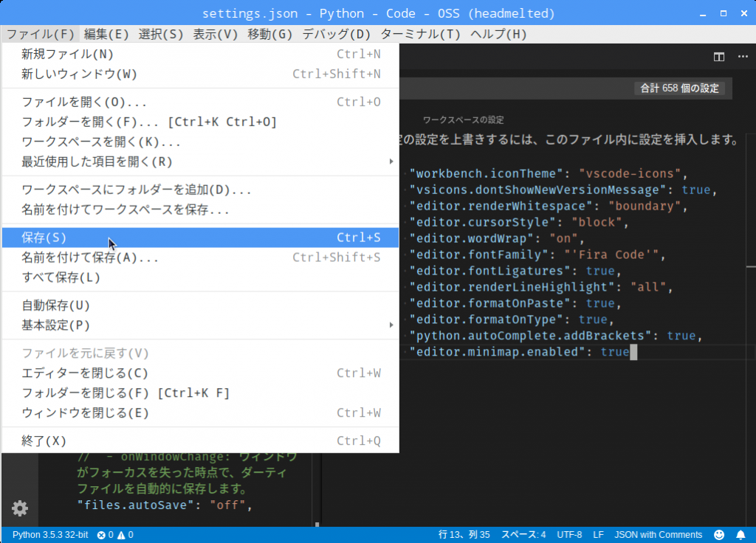Click the smiley feedback icon in status bar
Image resolution: width=756 pixels, height=543 pixels.
pos(719,535)
